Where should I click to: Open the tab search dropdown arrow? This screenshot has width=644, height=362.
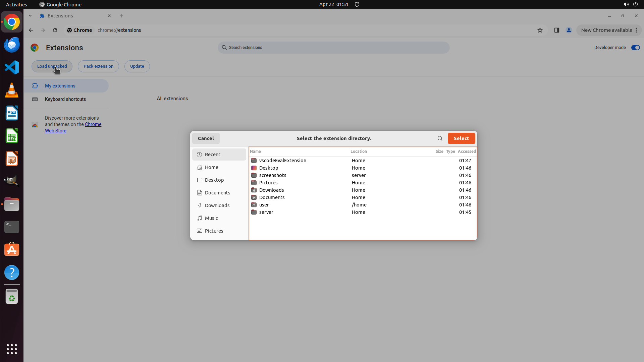(30, 16)
